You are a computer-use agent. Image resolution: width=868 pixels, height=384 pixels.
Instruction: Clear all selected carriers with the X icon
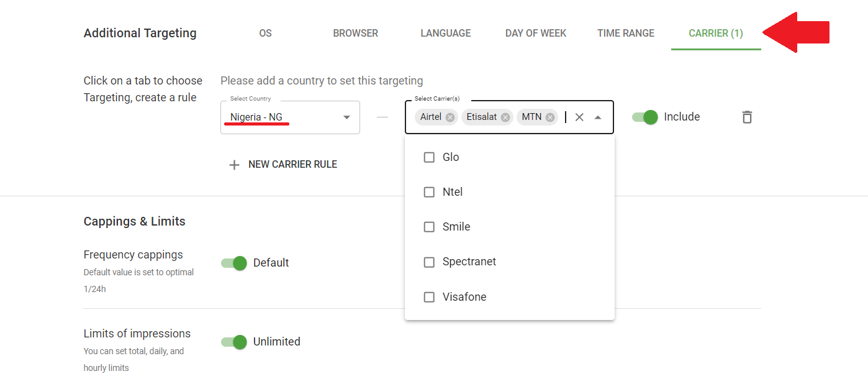click(x=579, y=117)
